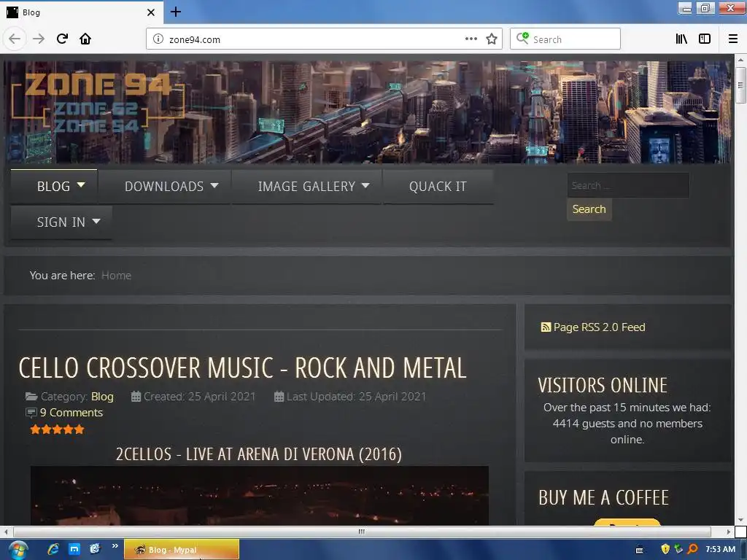Click the third quick launch icon
747x560 pixels.
point(96,549)
